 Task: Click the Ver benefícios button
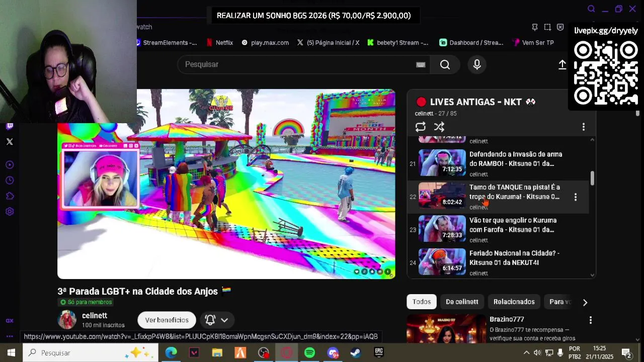(x=167, y=320)
